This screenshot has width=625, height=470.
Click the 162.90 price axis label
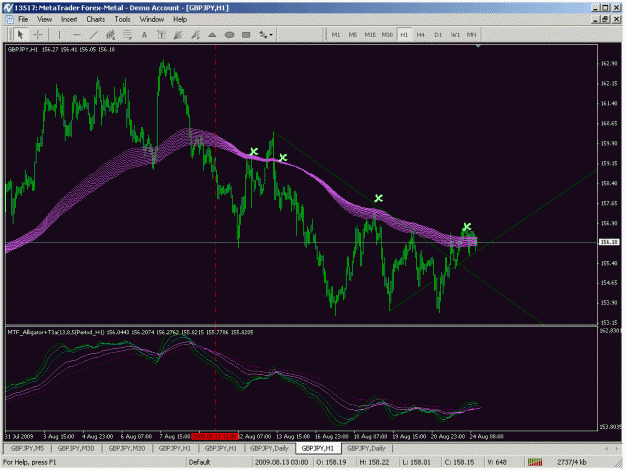(609, 64)
